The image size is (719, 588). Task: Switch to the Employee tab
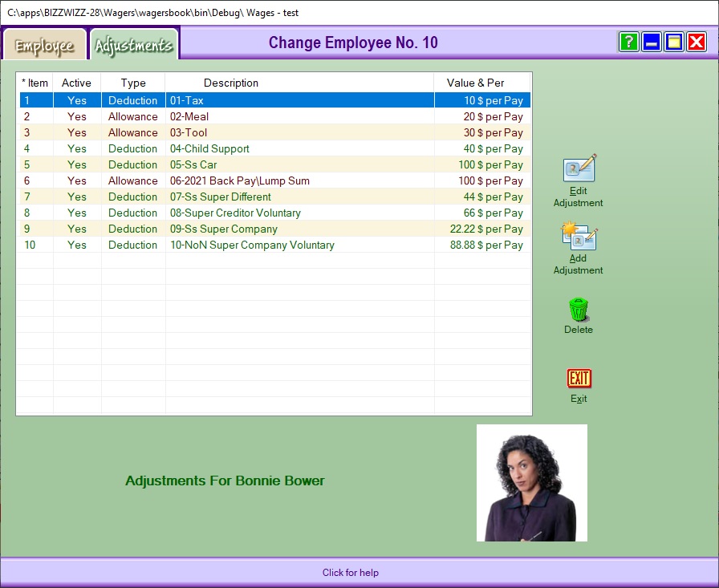click(44, 45)
